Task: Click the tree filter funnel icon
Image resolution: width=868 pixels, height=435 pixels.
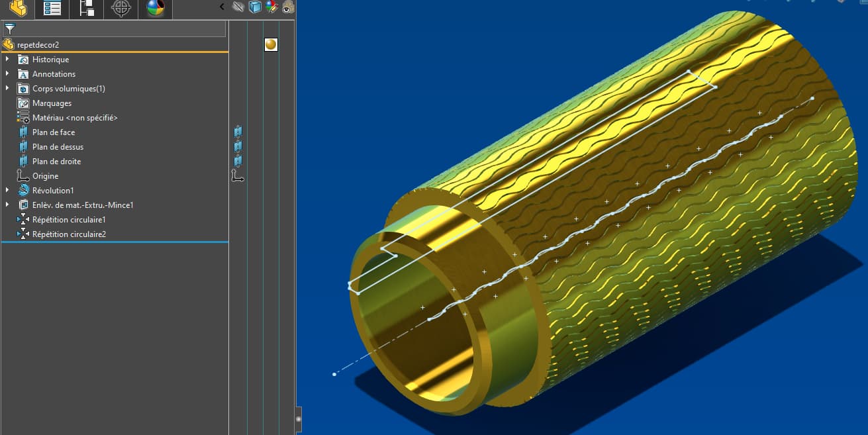Action: coord(9,28)
